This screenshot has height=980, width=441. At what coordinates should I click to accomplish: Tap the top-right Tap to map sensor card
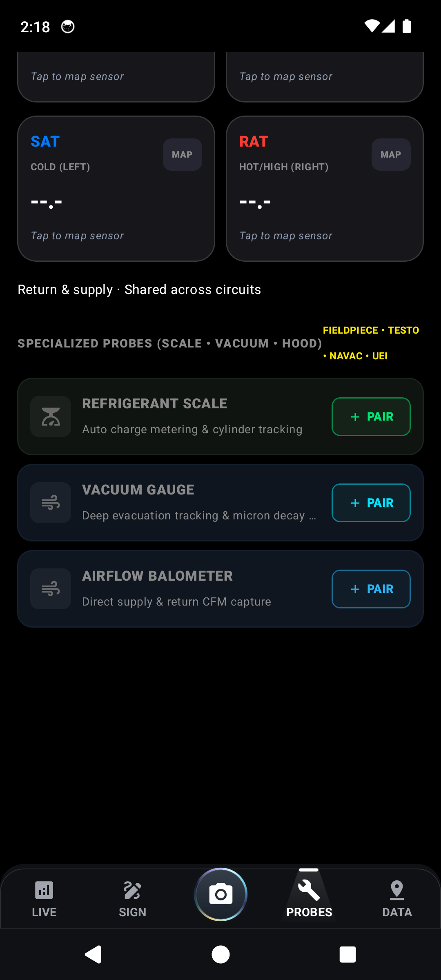[x=325, y=77]
